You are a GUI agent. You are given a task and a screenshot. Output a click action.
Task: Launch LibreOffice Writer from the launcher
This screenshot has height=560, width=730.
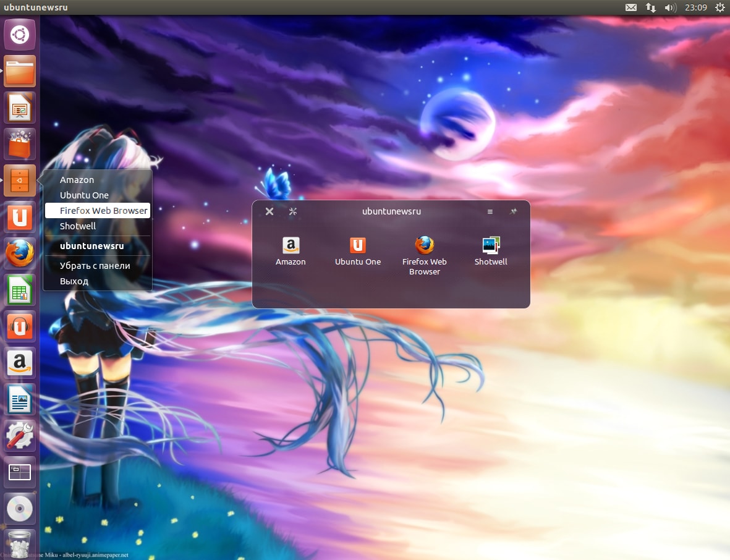20,399
